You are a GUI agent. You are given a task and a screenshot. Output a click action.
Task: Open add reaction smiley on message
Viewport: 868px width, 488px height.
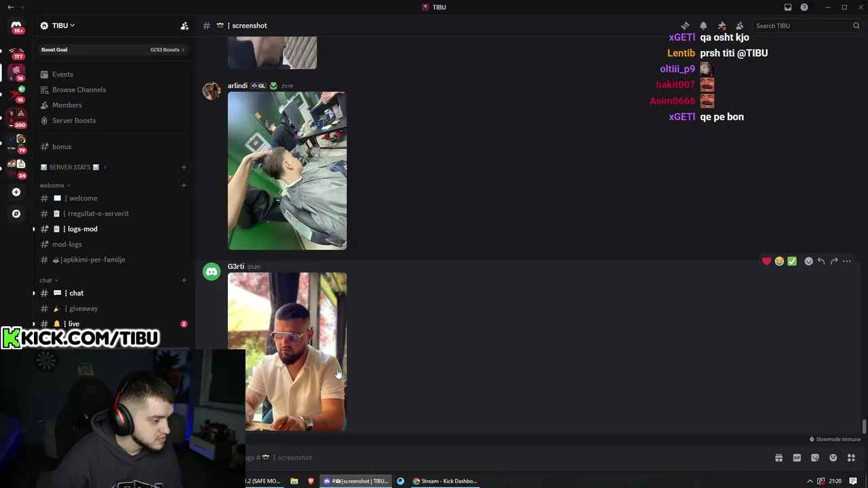[808, 261]
